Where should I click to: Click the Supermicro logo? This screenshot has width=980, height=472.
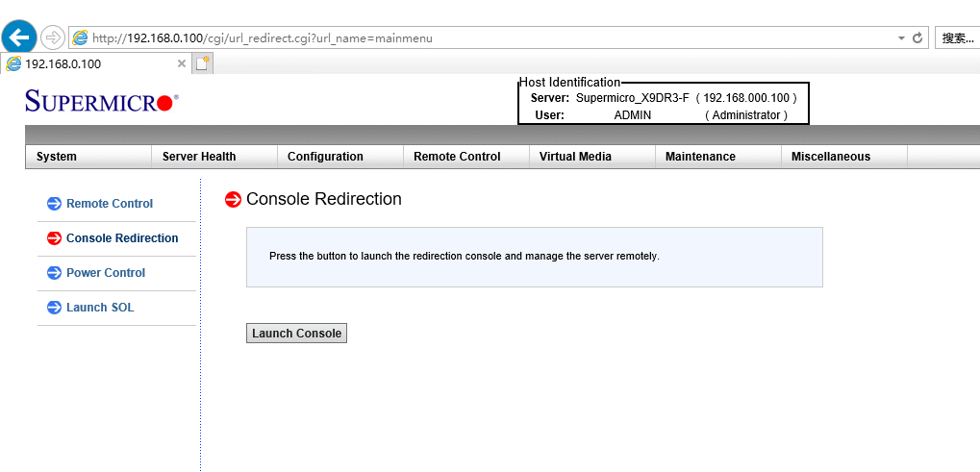pyautogui.click(x=102, y=101)
